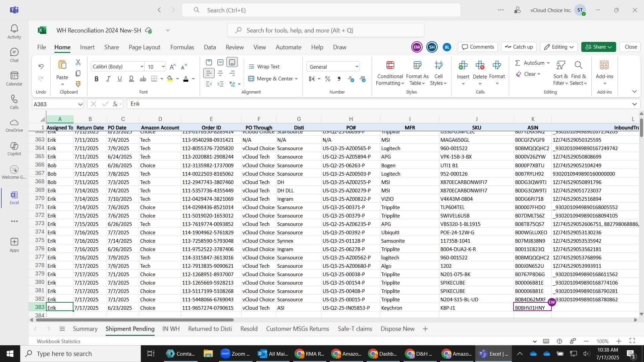Click Decrease Decimal icon
The height and width of the screenshot is (362, 644).
(363, 79)
